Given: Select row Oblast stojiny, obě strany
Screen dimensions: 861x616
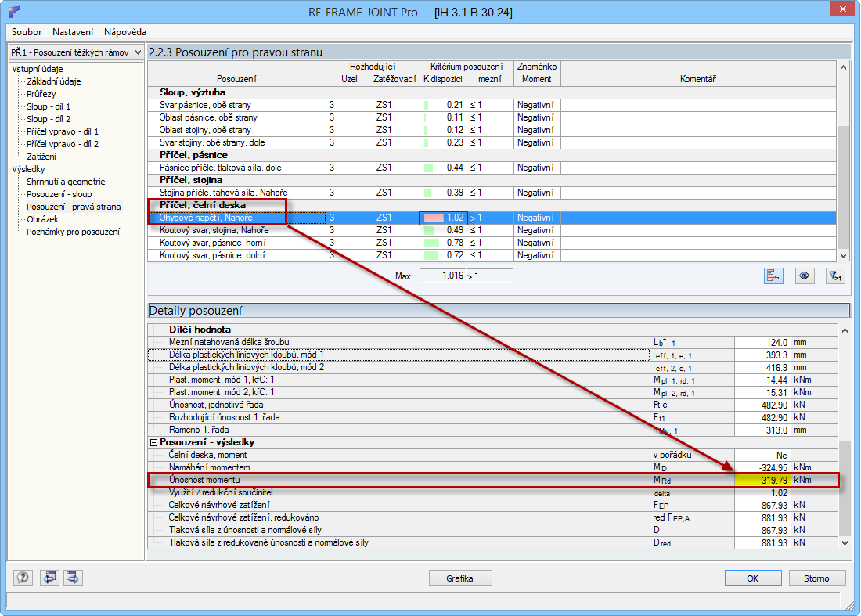Looking at the screenshot, I should pyautogui.click(x=492, y=130).
